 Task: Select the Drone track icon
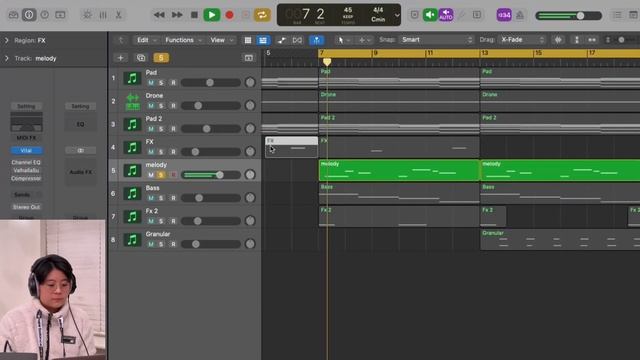click(132, 102)
